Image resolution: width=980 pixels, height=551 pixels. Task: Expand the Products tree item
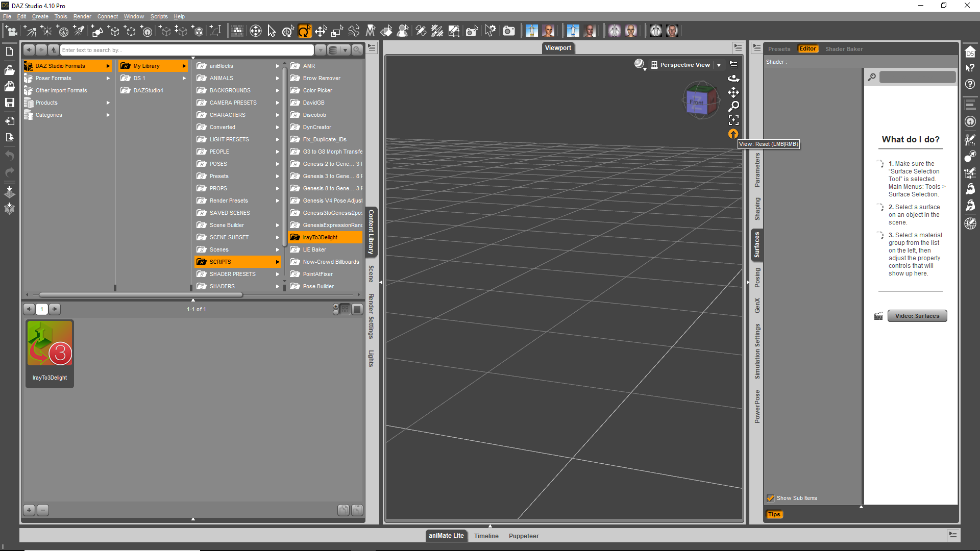pos(108,103)
